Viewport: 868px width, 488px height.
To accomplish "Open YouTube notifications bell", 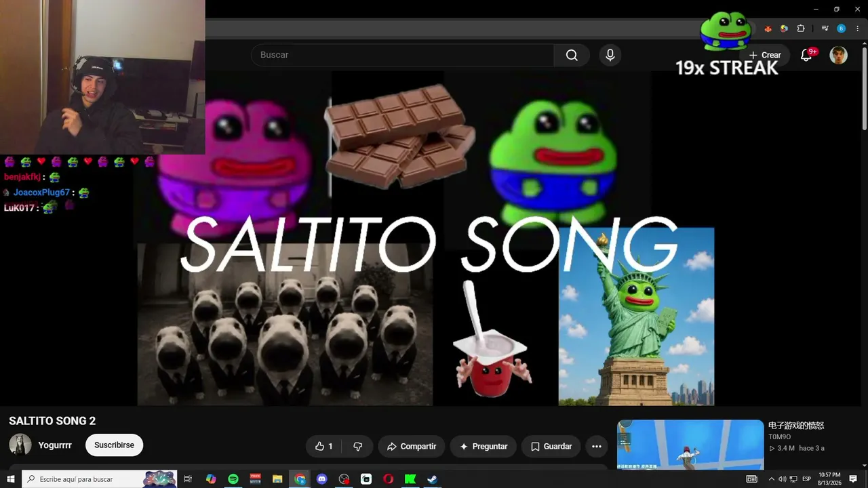I will pos(806,55).
